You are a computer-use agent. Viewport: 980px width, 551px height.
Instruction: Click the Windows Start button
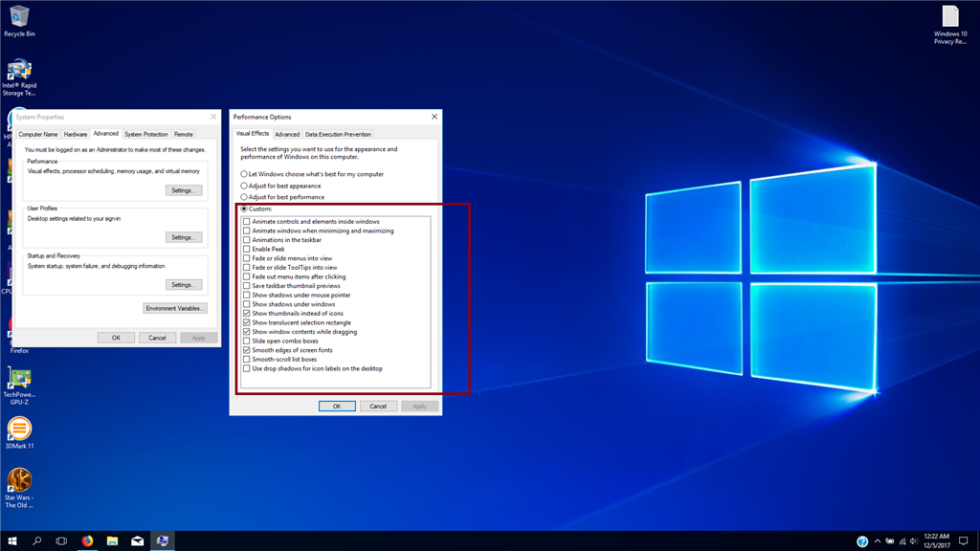(x=11, y=541)
